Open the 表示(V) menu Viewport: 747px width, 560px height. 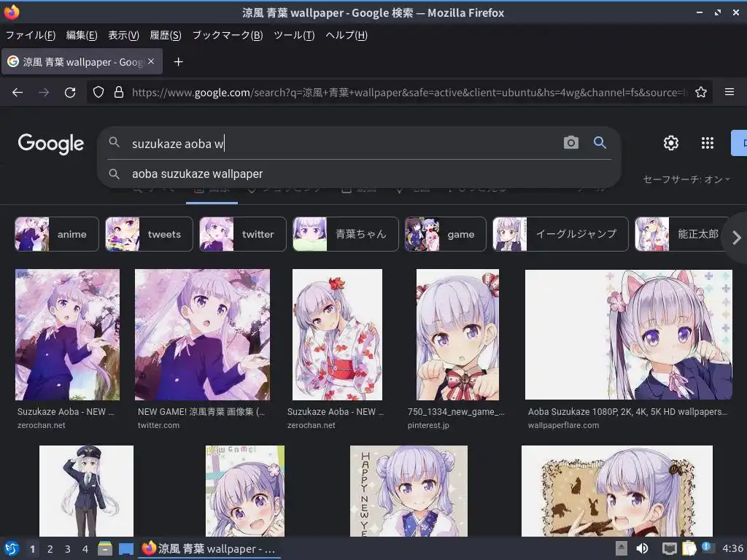[123, 35]
